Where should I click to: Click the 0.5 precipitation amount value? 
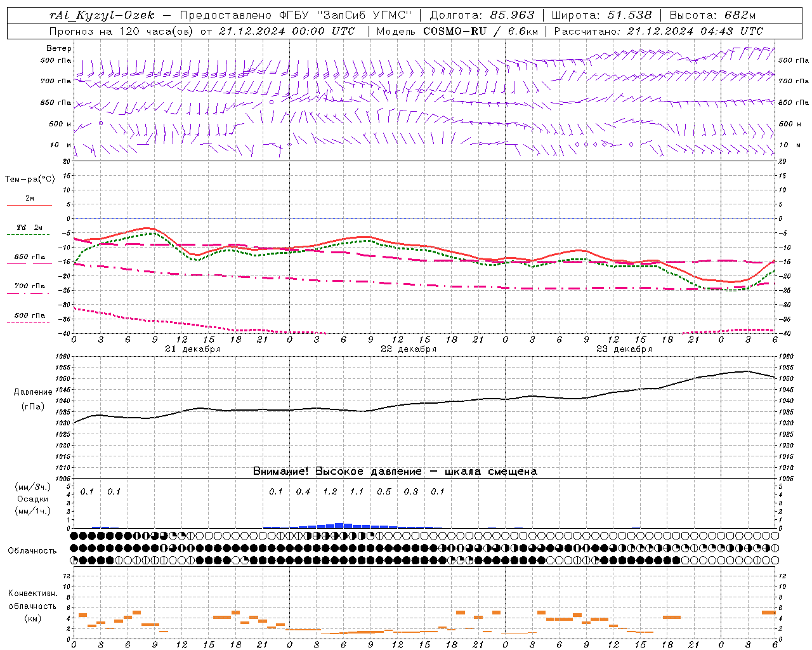click(384, 492)
